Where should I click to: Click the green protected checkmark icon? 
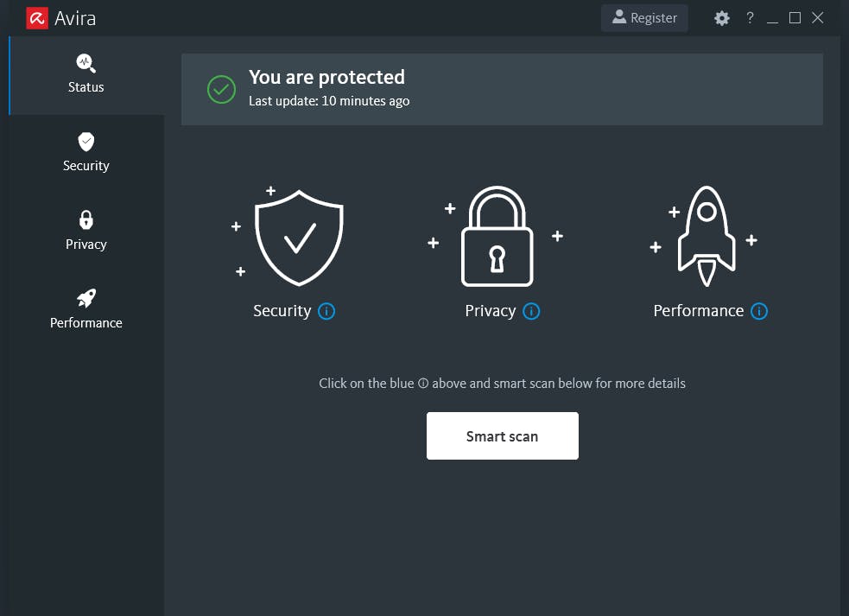pos(222,89)
